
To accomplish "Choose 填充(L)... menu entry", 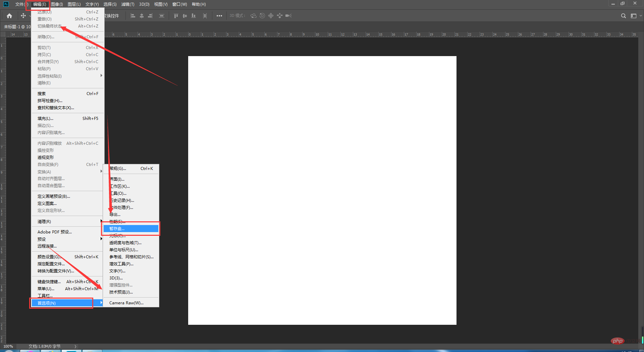I will (x=68, y=119).
